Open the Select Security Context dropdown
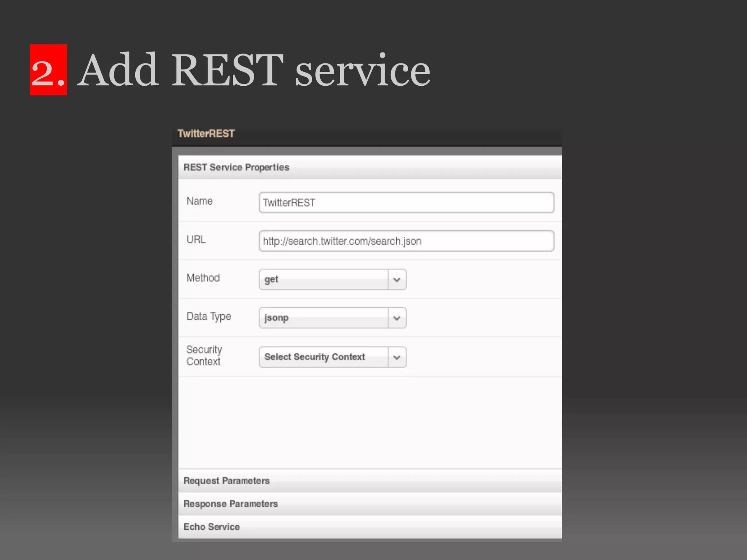The width and height of the screenshot is (747, 560). pos(332,357)
